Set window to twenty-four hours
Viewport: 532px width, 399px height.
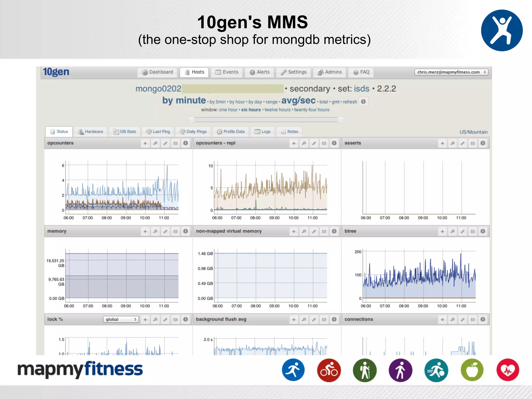click(x=312, y=110)
